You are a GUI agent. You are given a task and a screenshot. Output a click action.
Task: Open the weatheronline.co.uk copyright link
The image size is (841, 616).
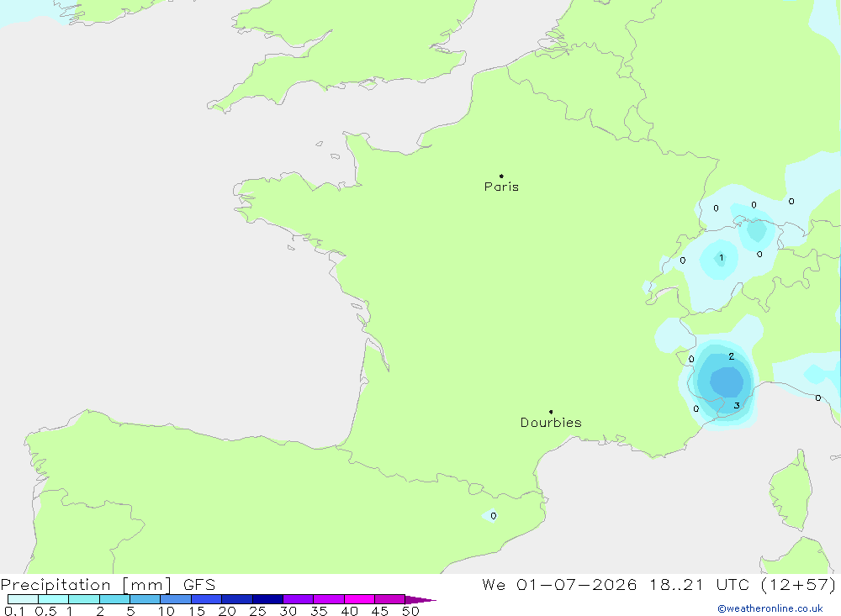(x=770, y=608)
